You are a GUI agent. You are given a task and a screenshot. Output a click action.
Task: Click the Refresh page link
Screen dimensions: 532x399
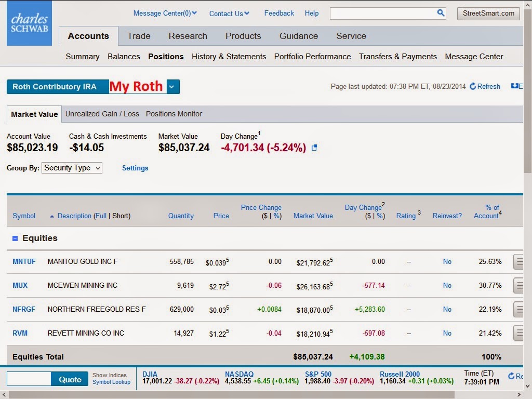[485, 87]
